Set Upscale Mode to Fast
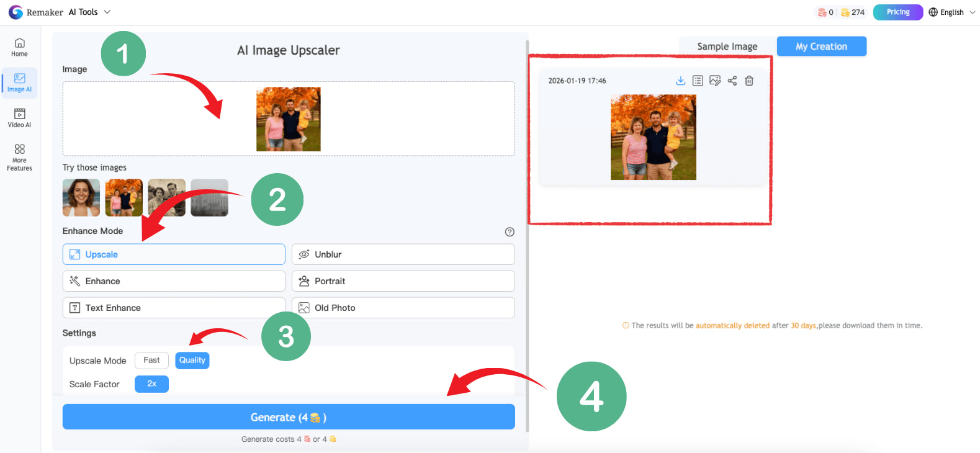The width and height of the screenshot is (980, 453). coord(151,361)
